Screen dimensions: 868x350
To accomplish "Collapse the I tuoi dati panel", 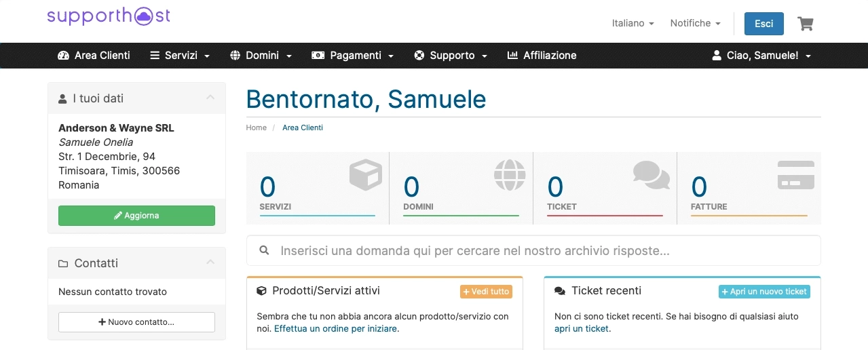I will click(x=210, y=98).
